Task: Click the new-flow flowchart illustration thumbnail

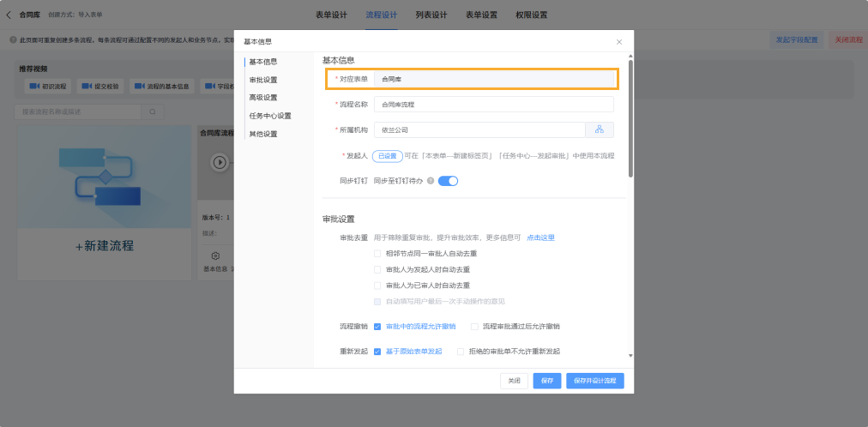Action: click(x=105, y=177)
